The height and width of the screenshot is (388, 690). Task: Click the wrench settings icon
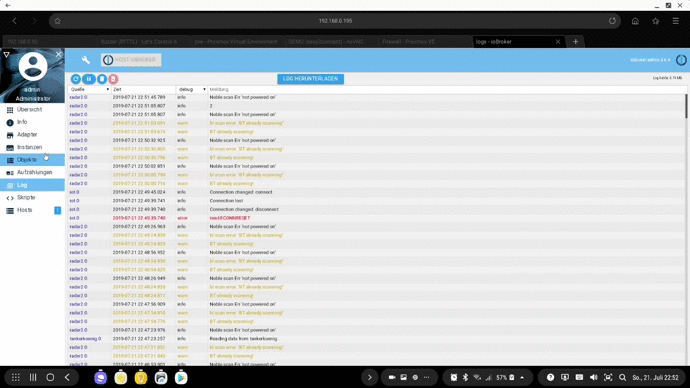[85, 60]
